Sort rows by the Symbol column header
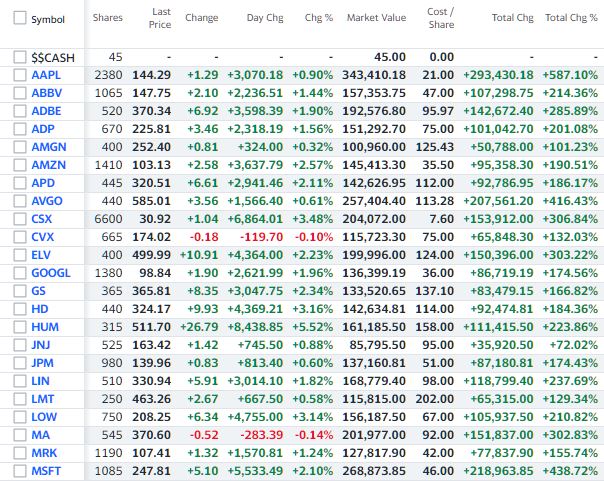 click(x=48, y=20)
